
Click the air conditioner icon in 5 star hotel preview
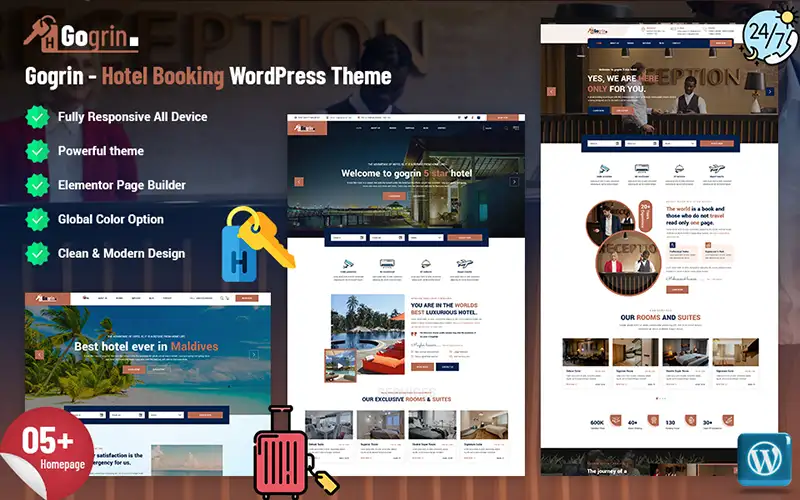pyautogui.click(x=387, y=264)
